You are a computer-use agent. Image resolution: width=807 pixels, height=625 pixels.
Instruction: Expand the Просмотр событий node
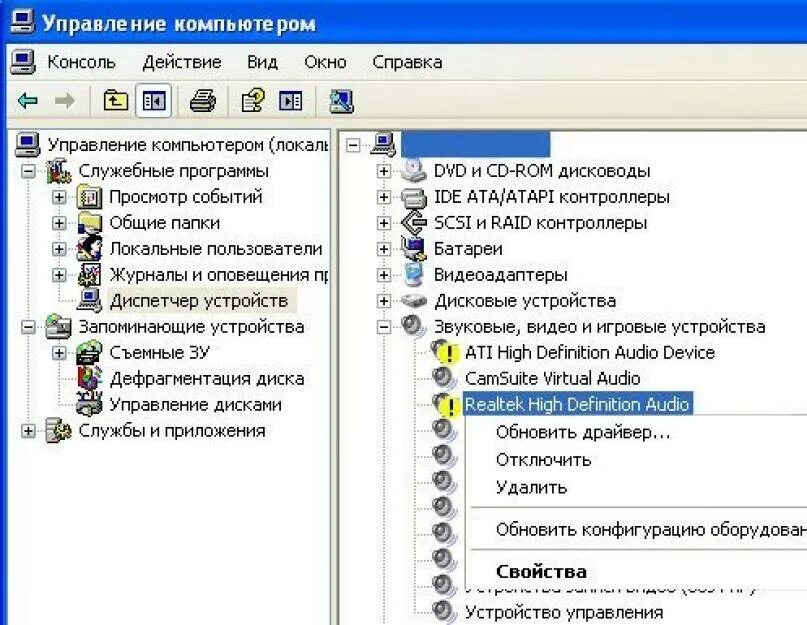59,197
